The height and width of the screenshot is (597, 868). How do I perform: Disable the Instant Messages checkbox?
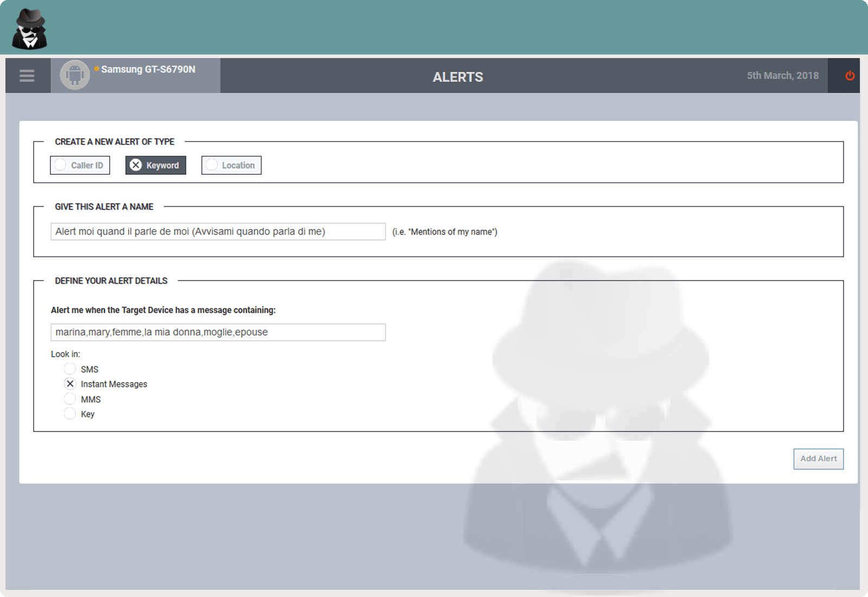[x=70, y=384]
